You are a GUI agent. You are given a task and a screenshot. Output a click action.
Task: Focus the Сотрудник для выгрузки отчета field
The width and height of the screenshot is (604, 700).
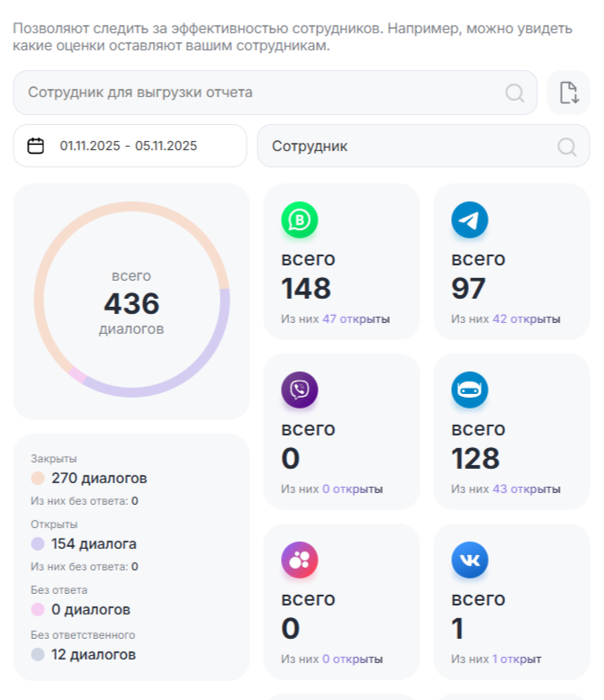261,93
